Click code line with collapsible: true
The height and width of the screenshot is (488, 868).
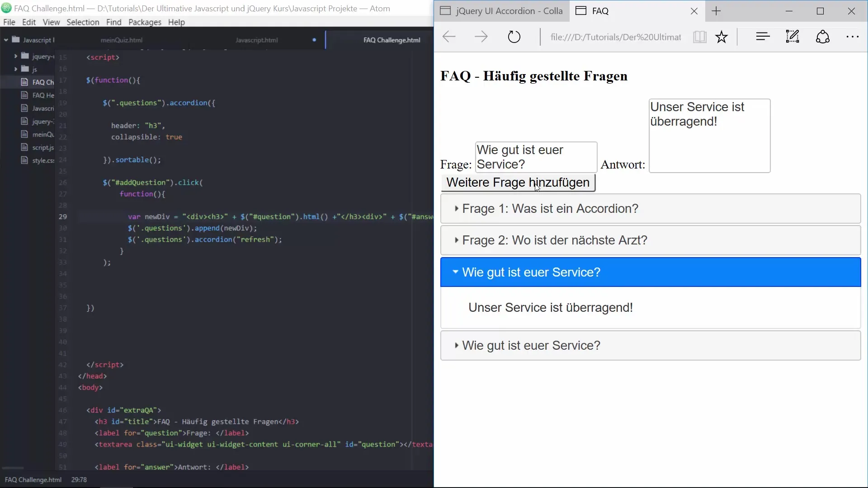pyautogui.click(x=146, y=137)
